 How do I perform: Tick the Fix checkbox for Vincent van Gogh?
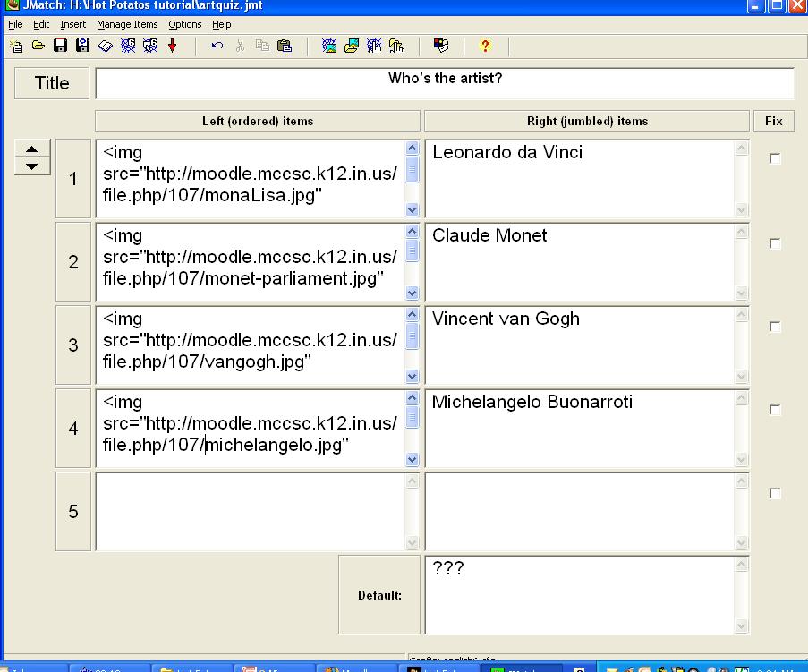pyautogui.click(x=775, y=327)
